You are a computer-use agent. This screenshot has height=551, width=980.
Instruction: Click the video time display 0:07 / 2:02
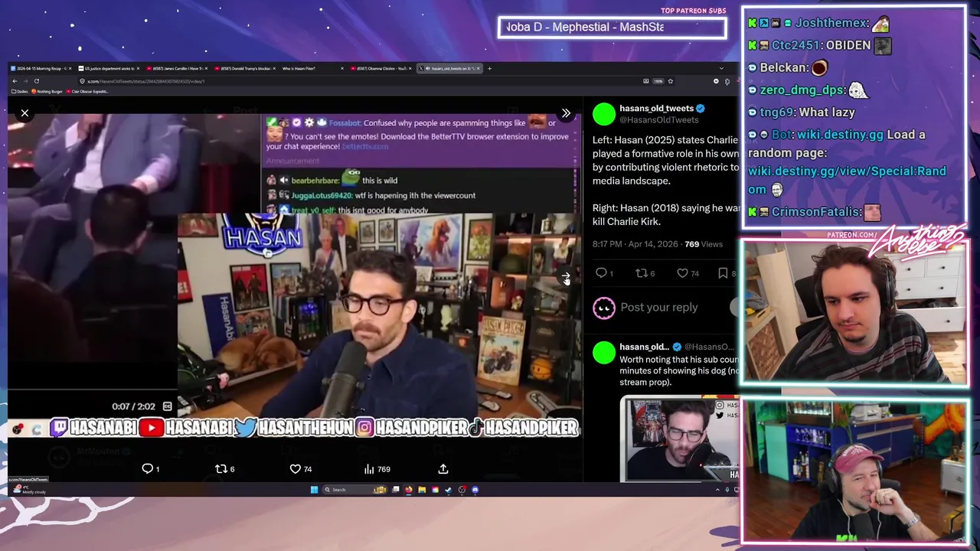pos(134,406)
